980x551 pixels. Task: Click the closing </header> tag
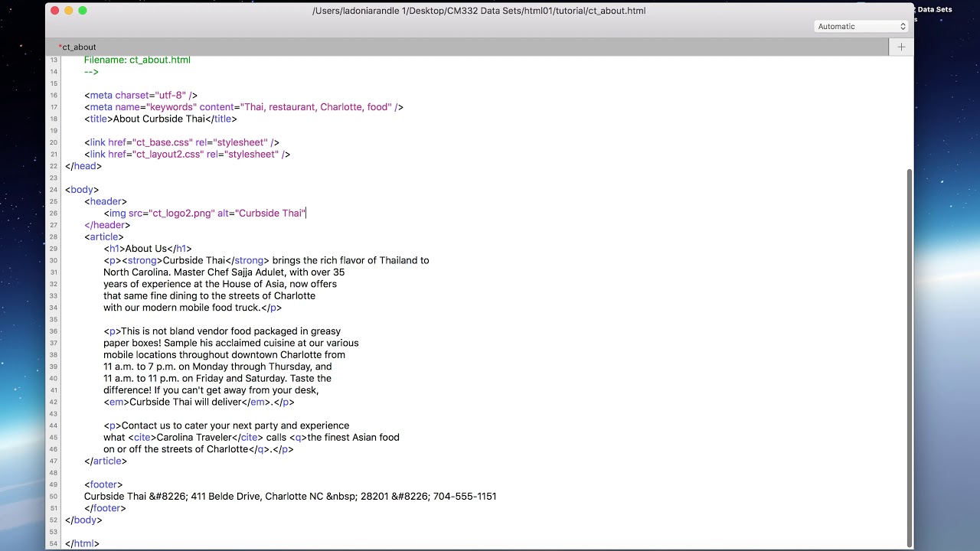107,225
